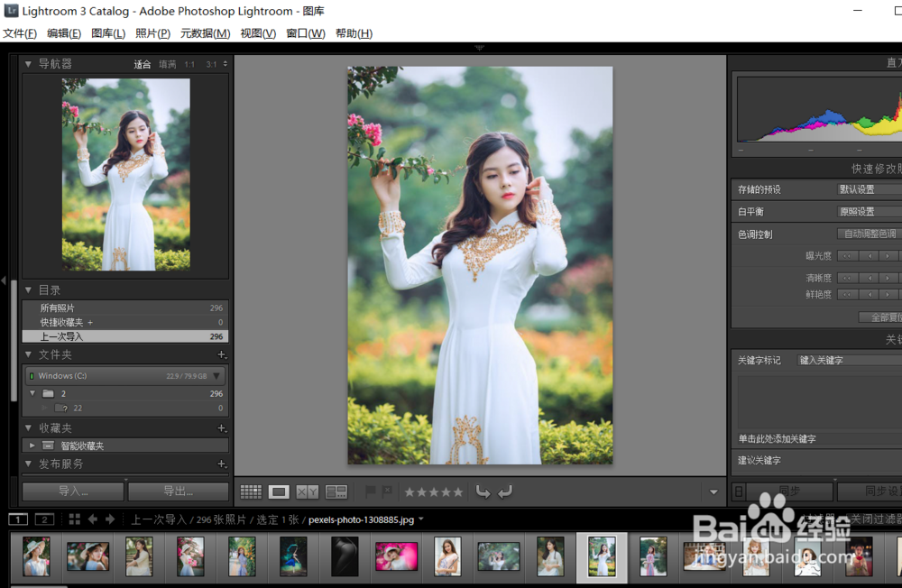
Task: Decrease 鲜艳度 with the double left arrow
Action: coord(847,295)
